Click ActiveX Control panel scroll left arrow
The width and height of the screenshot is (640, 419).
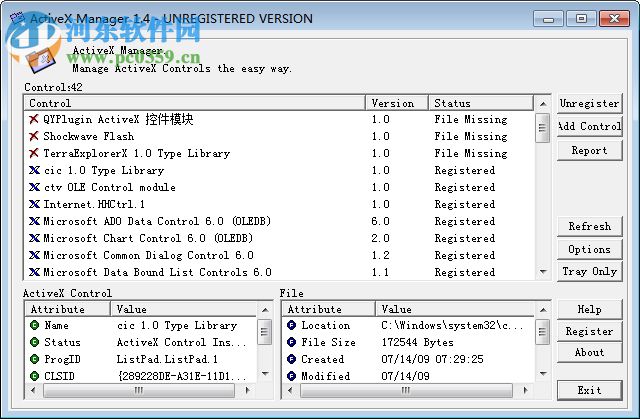click(x=33, y=390)
